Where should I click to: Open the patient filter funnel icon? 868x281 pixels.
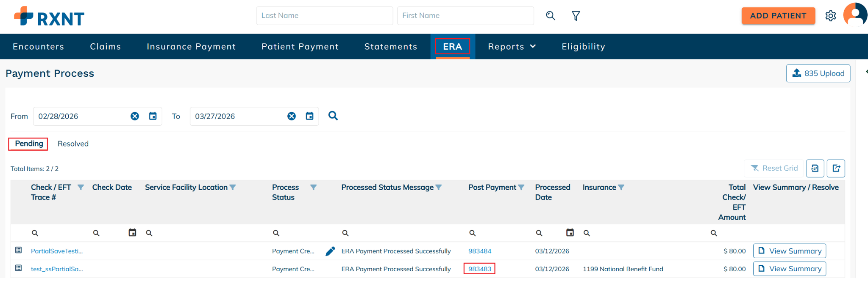[576, 16]
